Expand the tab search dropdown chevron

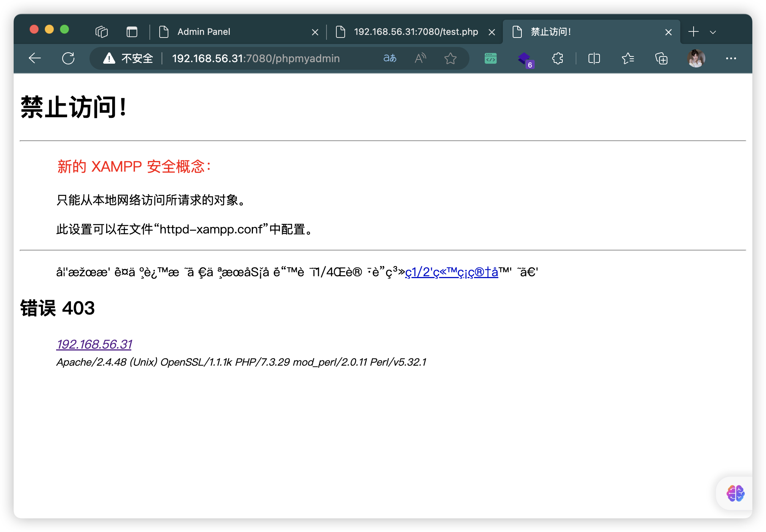[713, 32]
